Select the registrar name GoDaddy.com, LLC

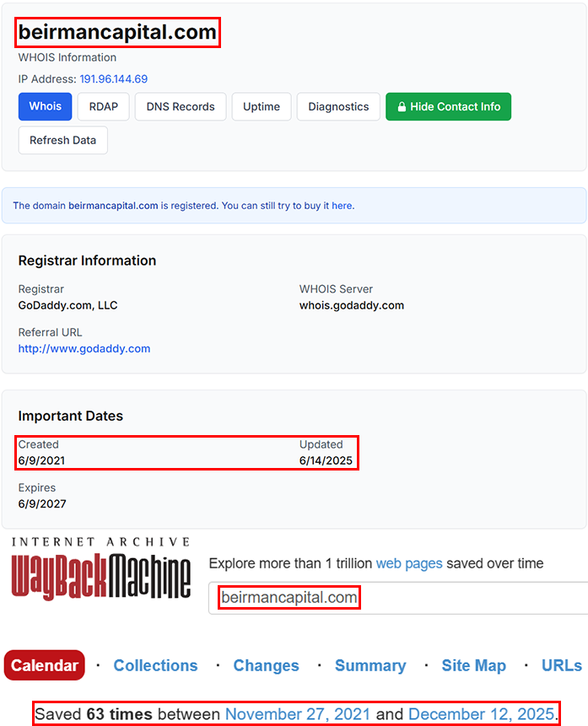tap(67, 305)
